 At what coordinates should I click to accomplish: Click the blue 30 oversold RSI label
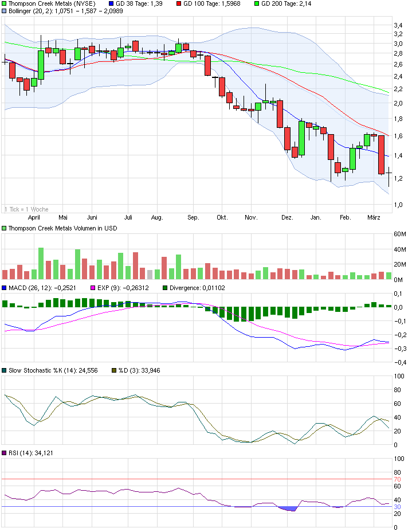click(x=398, y=506)
